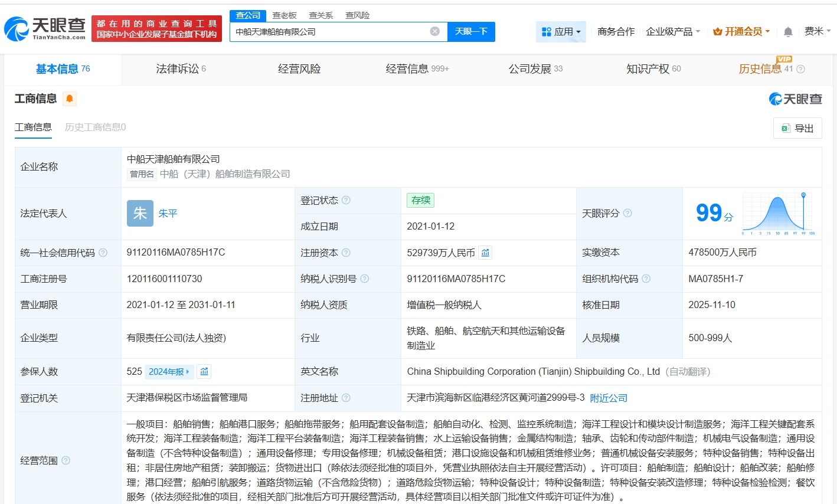Open notifications via the bell icon
The image size is (837, 504).
coord(787,31)
